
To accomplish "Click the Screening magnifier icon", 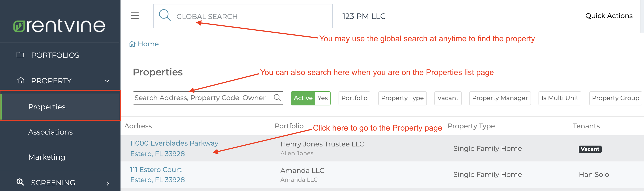I will [x=20, y=182].
